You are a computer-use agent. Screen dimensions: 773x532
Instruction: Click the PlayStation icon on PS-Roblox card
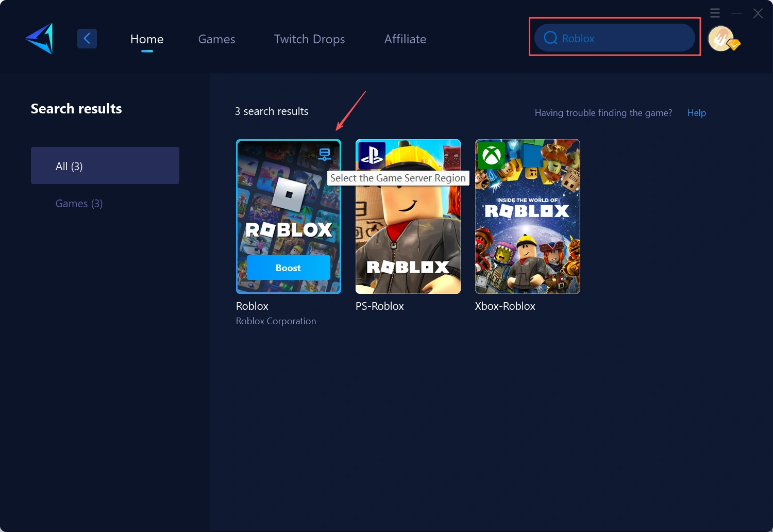click(x=371, y=155)
